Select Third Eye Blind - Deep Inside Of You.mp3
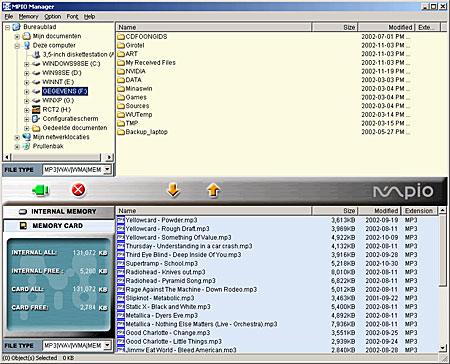450x364 pixels. 183,255
